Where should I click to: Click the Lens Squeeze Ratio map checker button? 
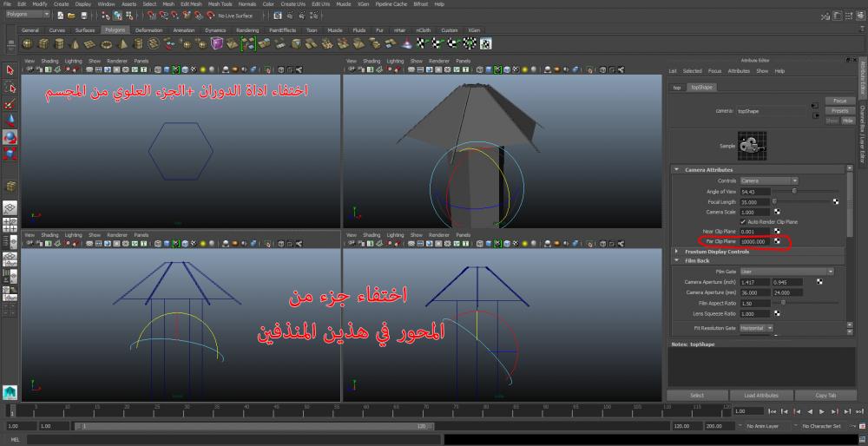coord(777,314)
